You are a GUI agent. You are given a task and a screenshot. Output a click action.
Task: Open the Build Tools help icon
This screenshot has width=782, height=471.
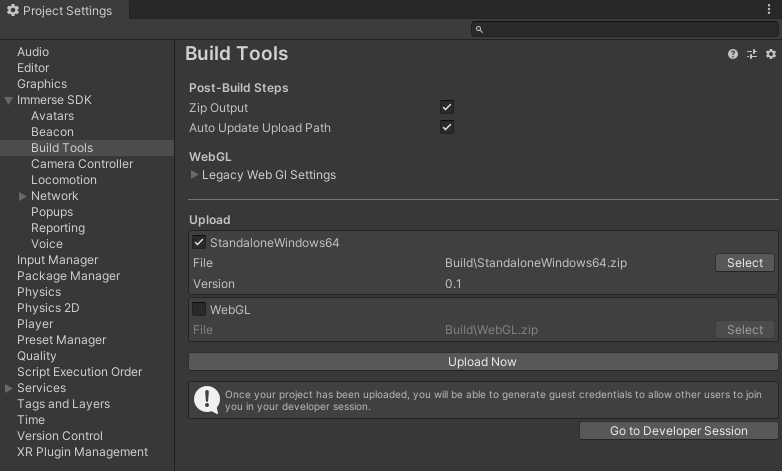(733, 54)
